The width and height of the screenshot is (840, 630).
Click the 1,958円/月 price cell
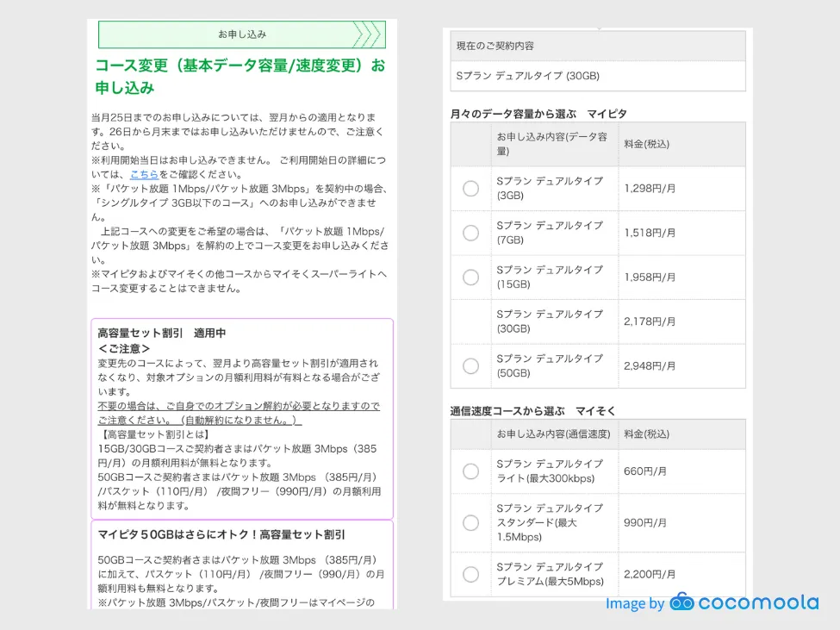click(x=681, y=278)
